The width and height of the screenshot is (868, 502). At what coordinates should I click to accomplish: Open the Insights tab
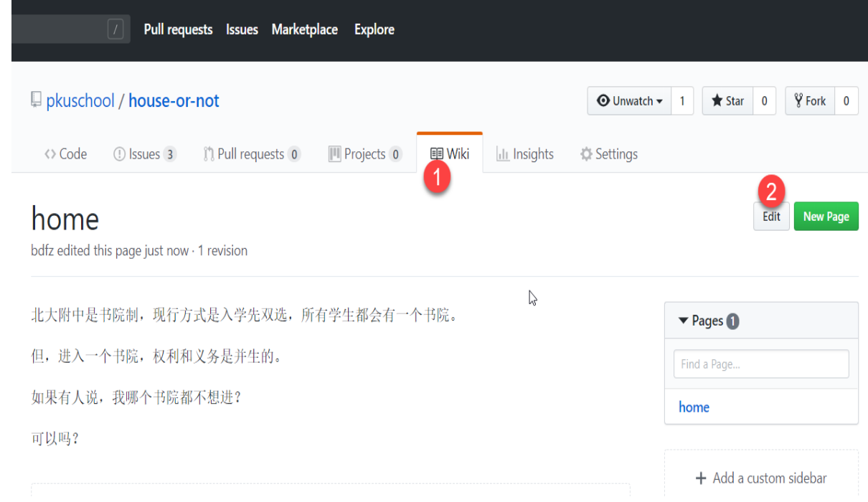pos(525,154)
